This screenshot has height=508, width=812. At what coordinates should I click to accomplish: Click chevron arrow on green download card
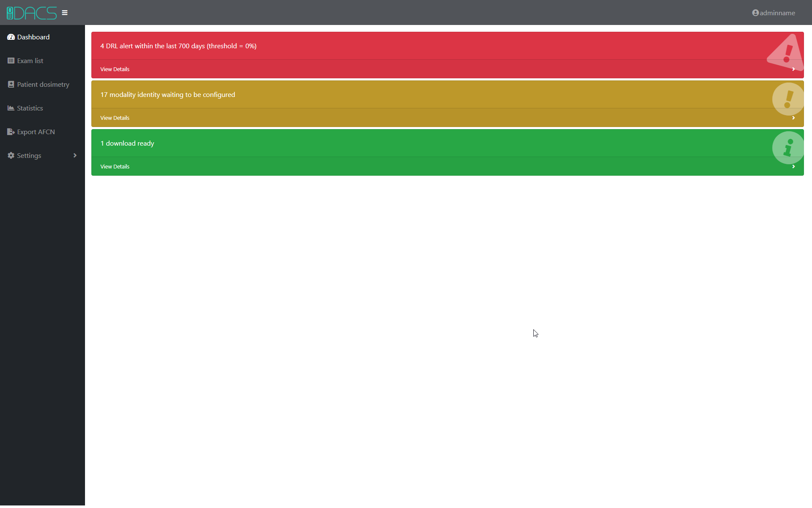793,167
